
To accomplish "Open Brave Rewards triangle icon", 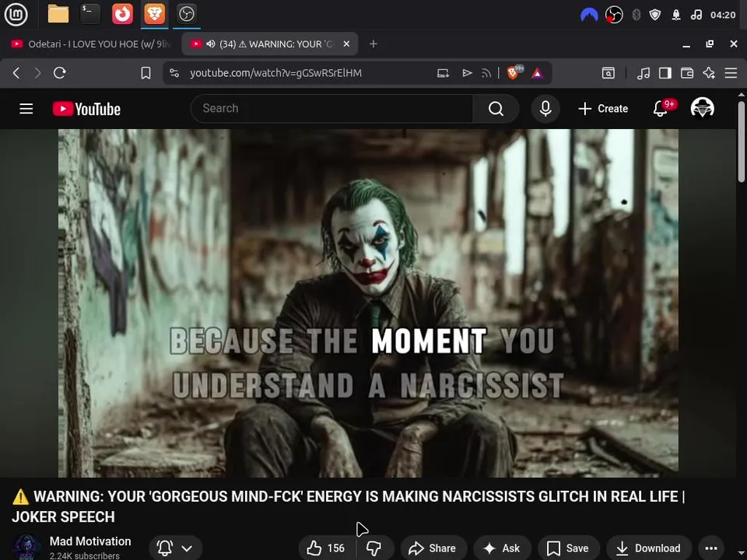I will [538, 73].
